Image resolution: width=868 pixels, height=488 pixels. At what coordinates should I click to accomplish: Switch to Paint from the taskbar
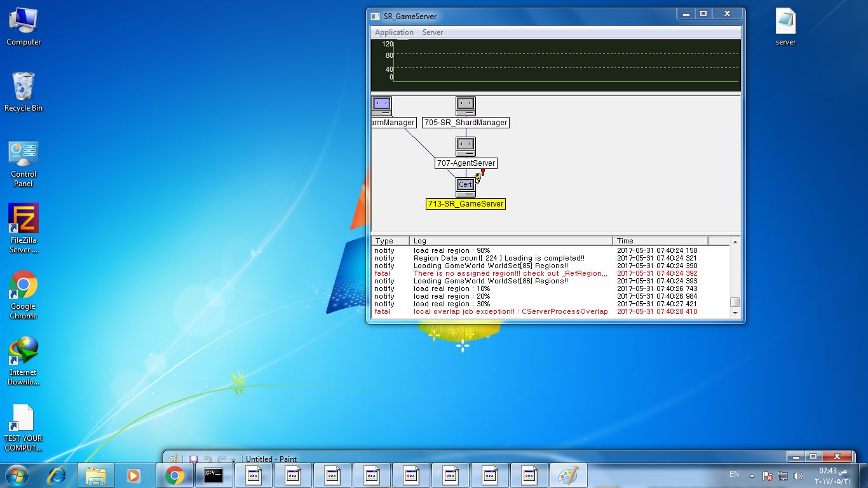568,475
